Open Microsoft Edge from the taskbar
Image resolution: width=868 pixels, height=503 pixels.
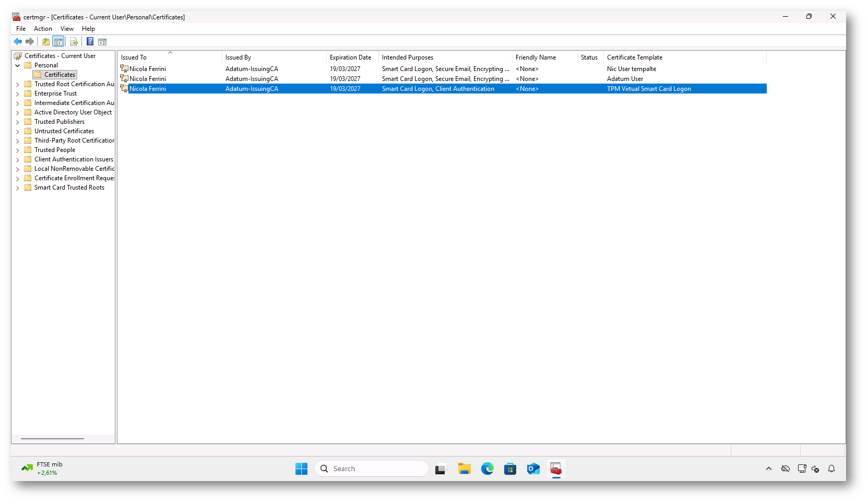(487, 469)
